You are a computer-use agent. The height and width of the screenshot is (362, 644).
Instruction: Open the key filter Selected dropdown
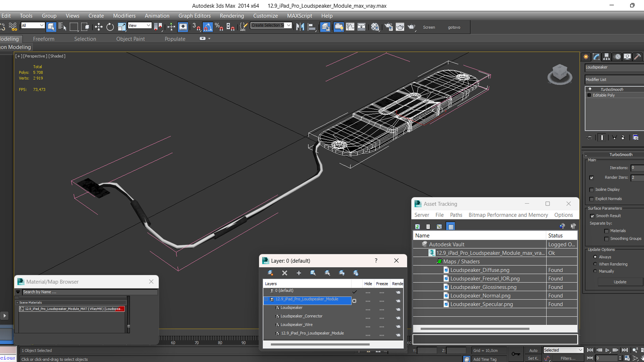(563, 350)
